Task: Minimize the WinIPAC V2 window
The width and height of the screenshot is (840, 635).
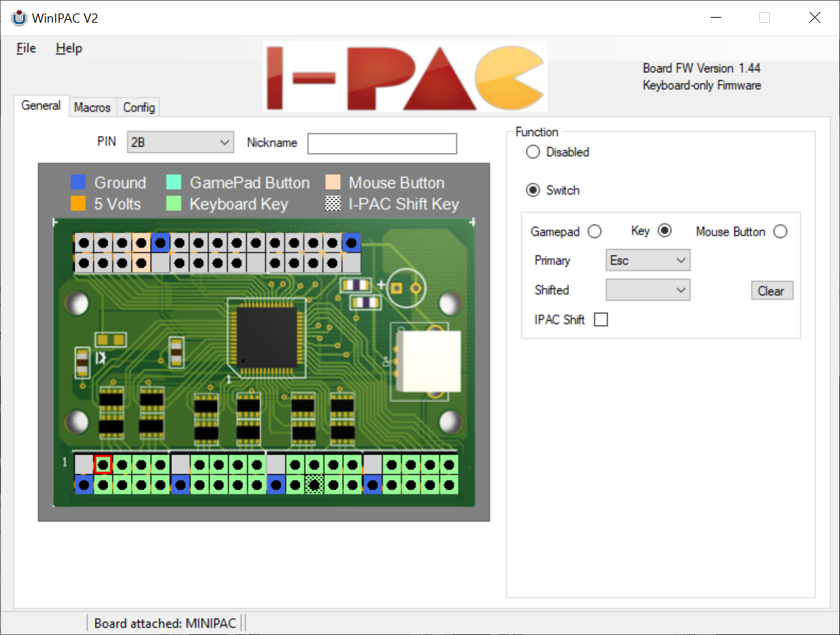Action: tap(715, 18)
